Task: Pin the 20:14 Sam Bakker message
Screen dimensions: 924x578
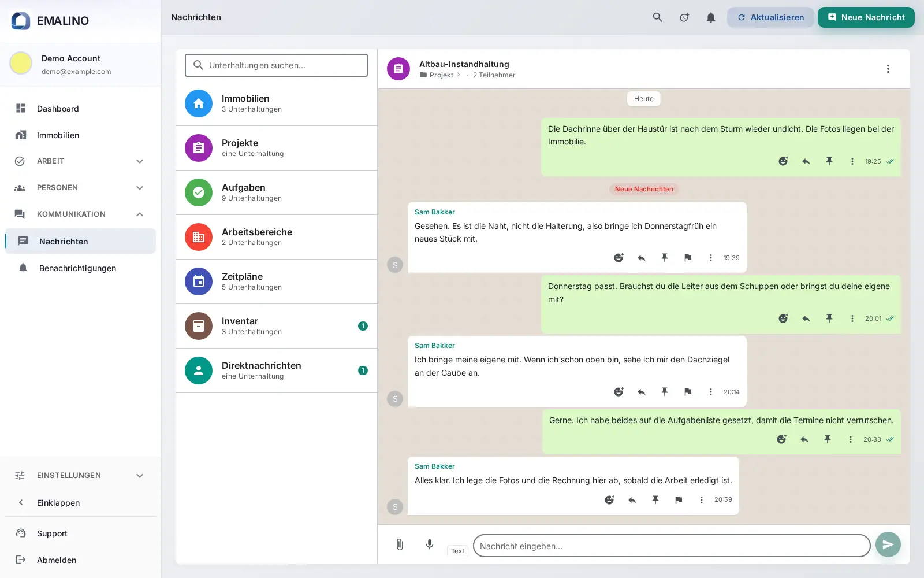Action: click(x=665, y=392)
